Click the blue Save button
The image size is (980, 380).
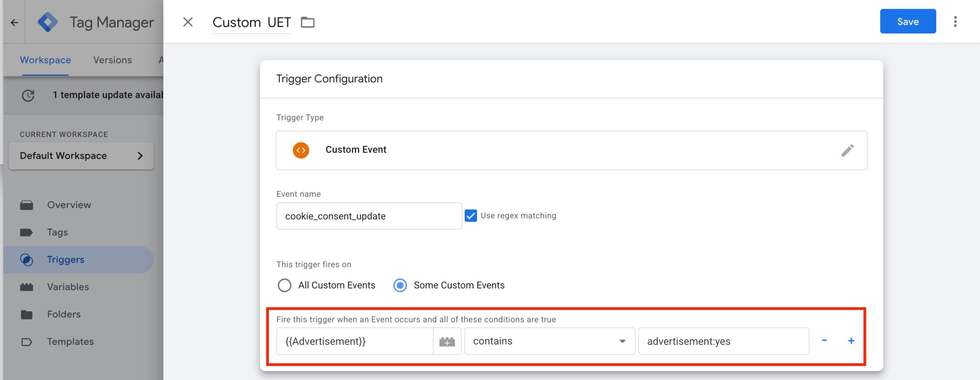tap(908, 21)
